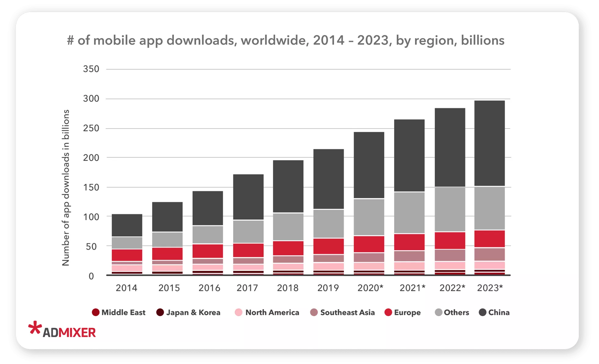The image size is (599, 364).
Task: Click the Europe red legend dot
Action: pos(388,312)
